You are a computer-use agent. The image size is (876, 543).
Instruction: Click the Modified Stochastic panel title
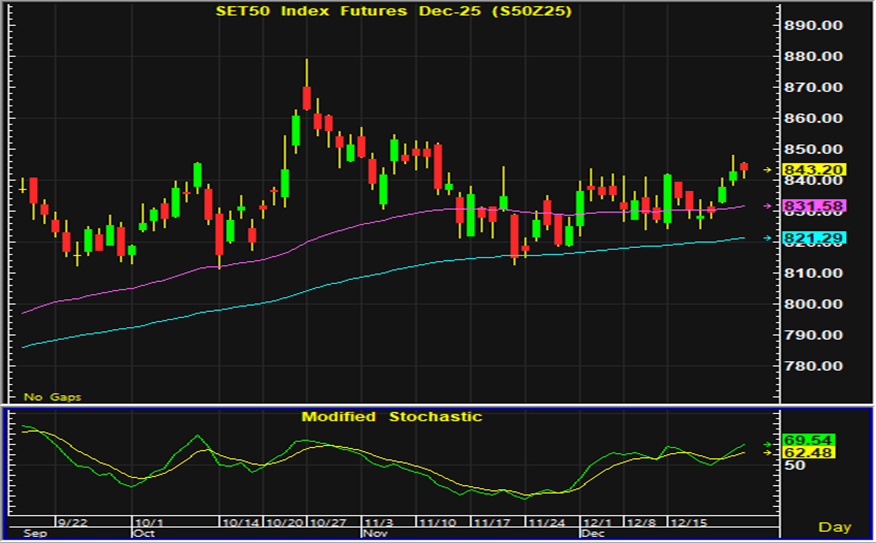click(x=392, y=416)
